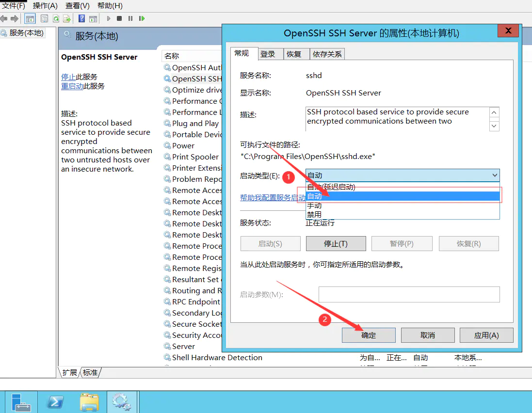Switch to the 恢复 tab
Image resolution: width=532 pixels, height=413 pixels.
point(296,54)
